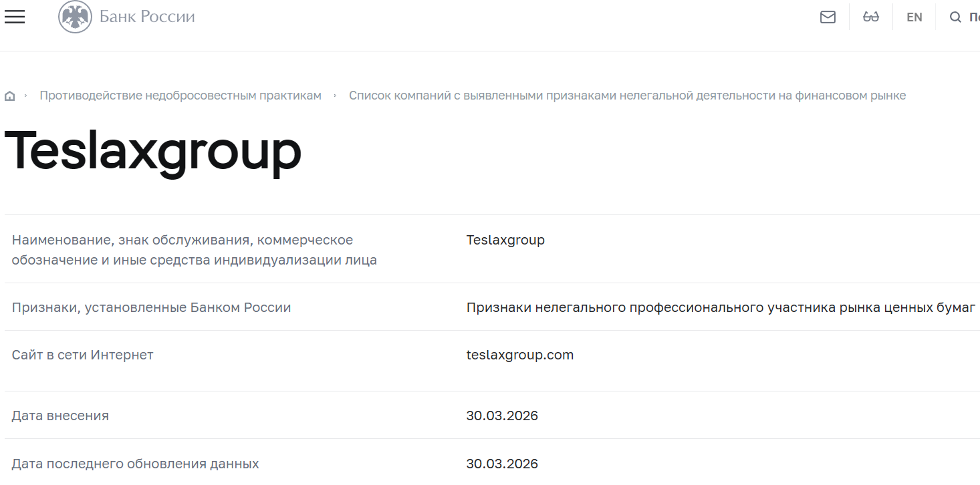Open Противодействие недобросовестным практикам section
The height and width of the screenshot is (485, 980).
[181, 95]
